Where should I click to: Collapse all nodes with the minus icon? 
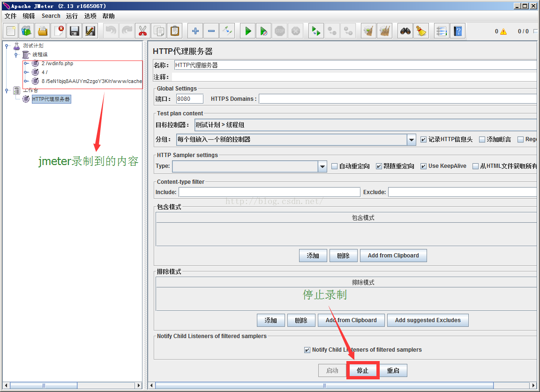click(211, 31)
